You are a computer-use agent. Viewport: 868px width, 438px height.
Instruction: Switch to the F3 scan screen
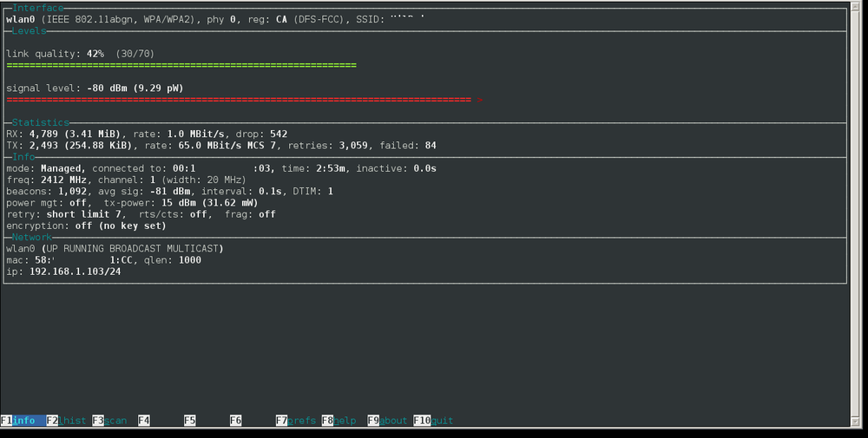[109, 421]
